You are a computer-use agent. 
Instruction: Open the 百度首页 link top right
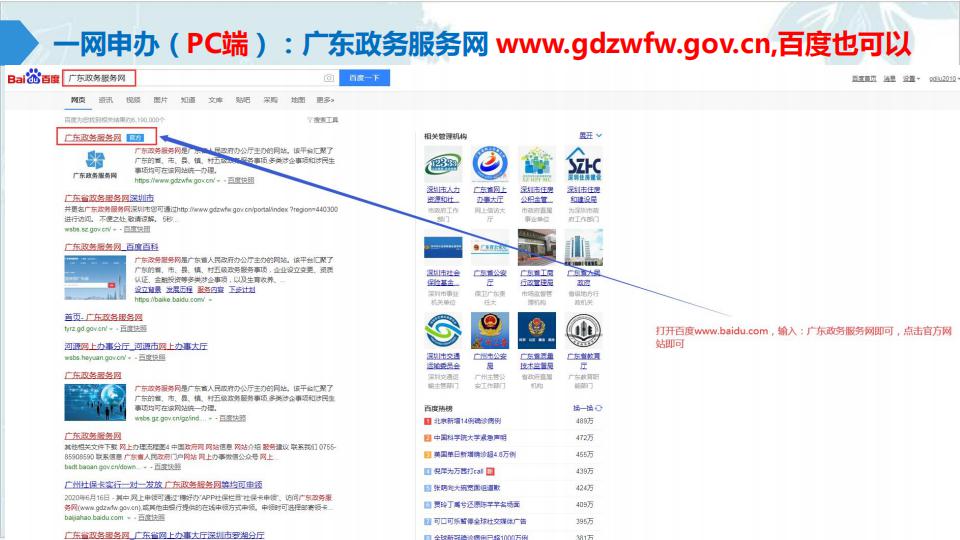[x=864, y=78]
